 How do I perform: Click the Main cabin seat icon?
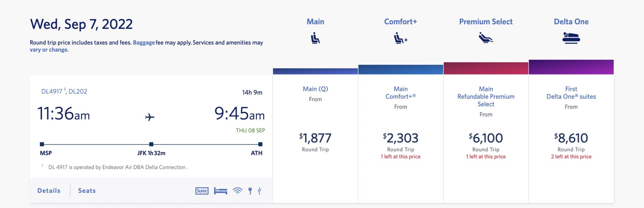coord(315,38)
